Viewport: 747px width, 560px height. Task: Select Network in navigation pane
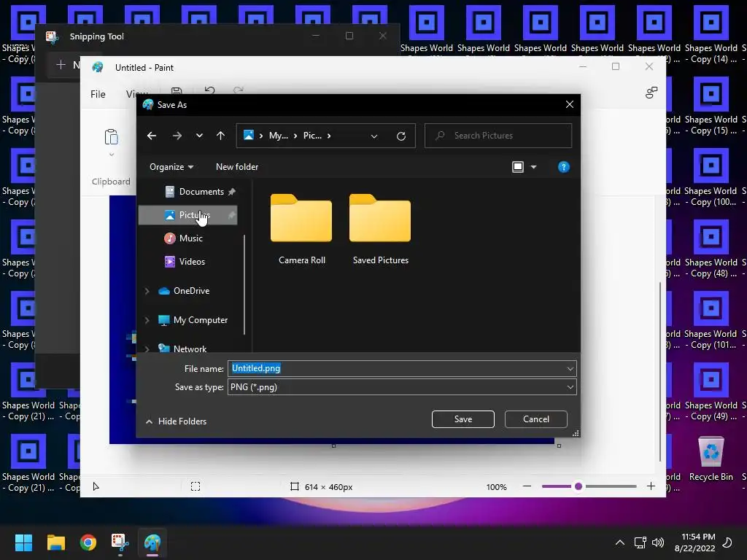182,349
